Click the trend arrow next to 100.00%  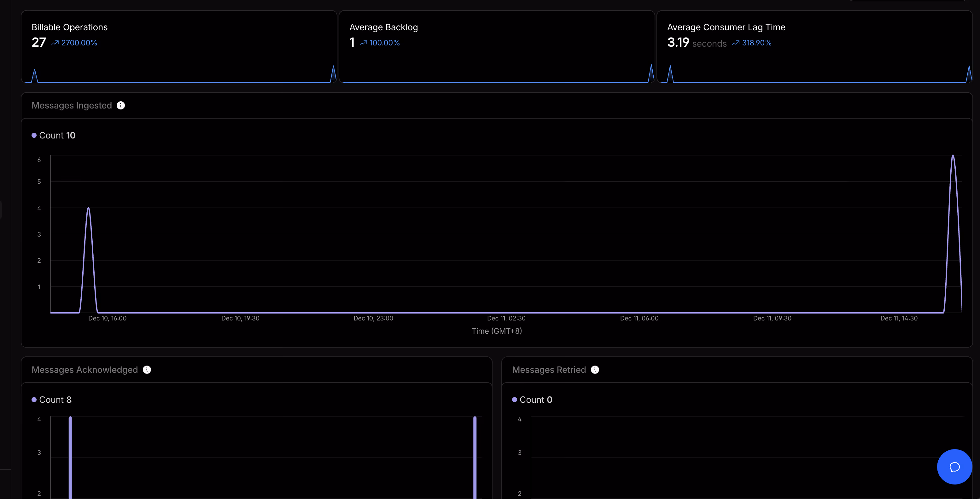coord(363,43)
